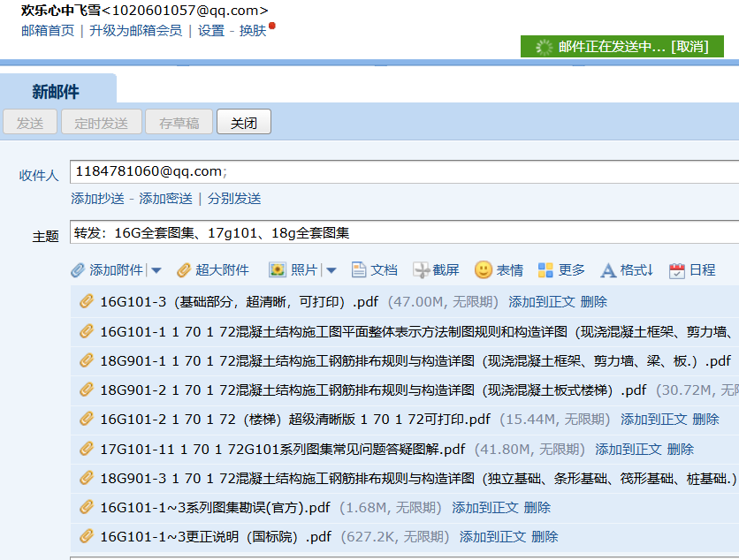Image resolution: width=739 pixels, height=560 pixels.
Task: Delete the 16G101-2 attachment
Action: coord(705,420)
